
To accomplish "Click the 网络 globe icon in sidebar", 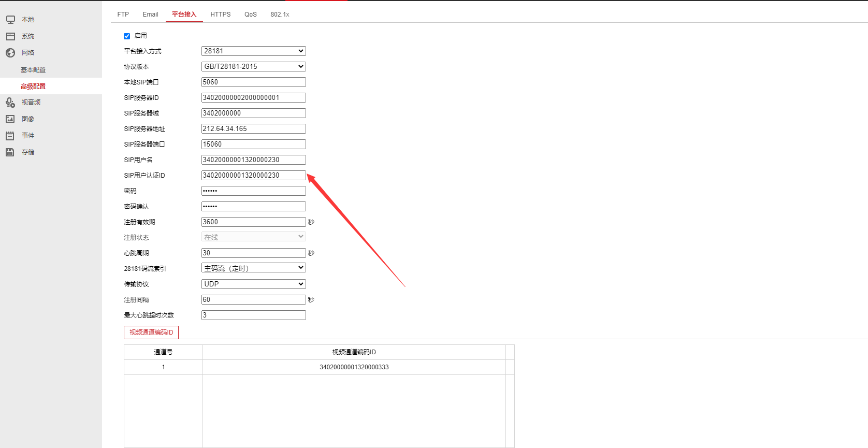I will coord(10,53).
